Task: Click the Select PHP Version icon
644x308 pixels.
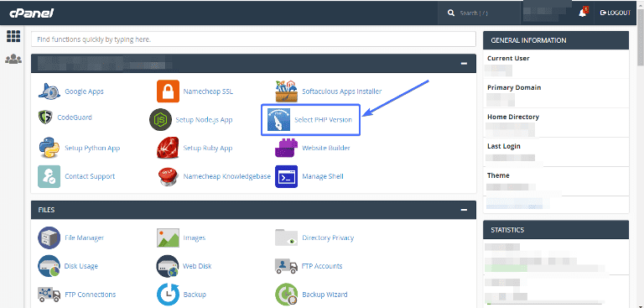Action: click(279, 120)
